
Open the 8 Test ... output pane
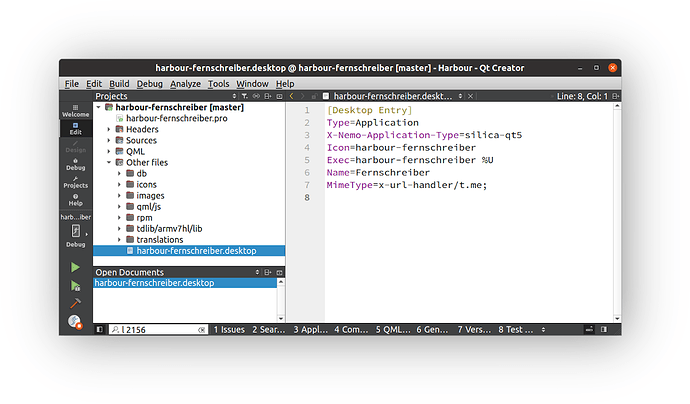pos(515,329)
